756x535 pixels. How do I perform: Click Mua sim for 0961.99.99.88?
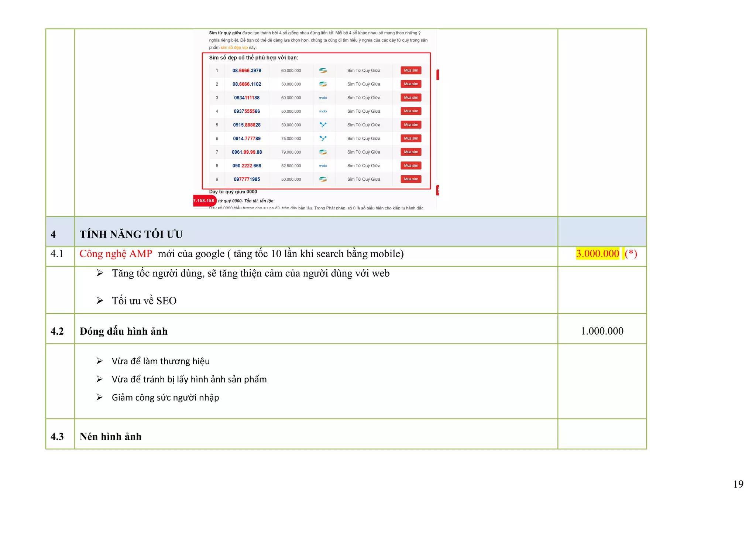pos(411,152)
